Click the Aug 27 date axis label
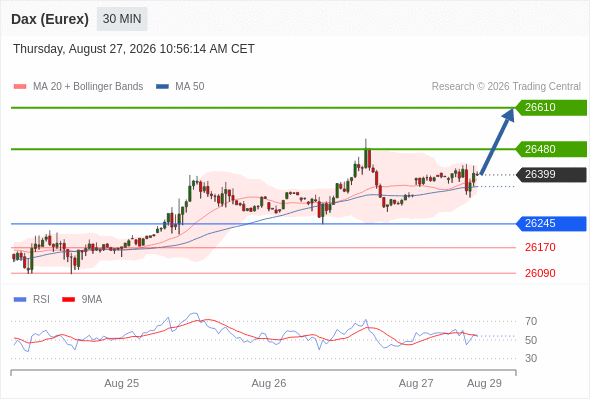This screenshot has width=590, height=400. [x=416, y=383]
